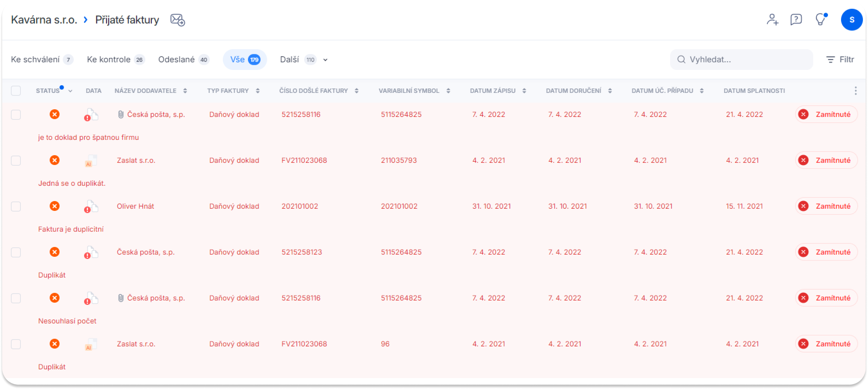Click the Data column header
868x389 pixels.
click(94, 91)
